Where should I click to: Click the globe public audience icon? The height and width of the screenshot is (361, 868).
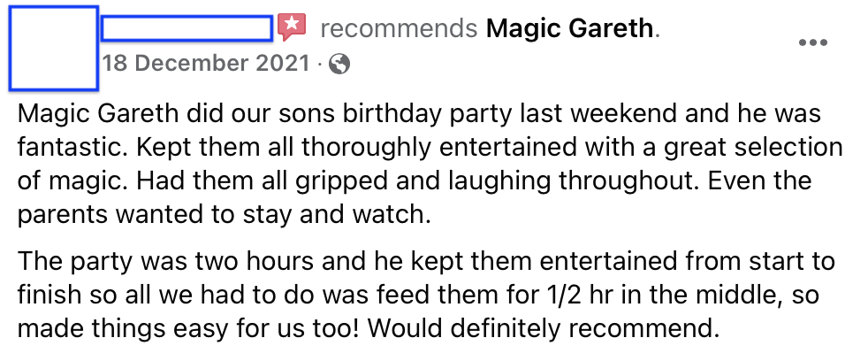(339, 65)
